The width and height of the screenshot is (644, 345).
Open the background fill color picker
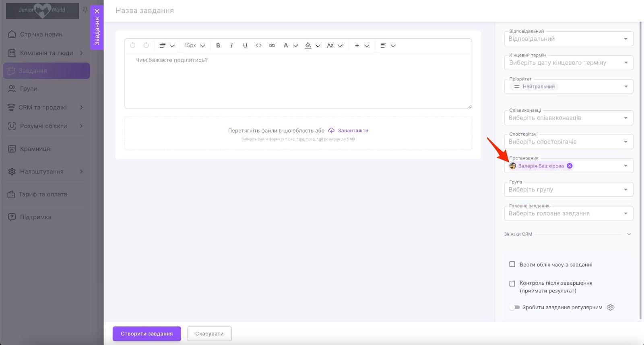point(312,45)
